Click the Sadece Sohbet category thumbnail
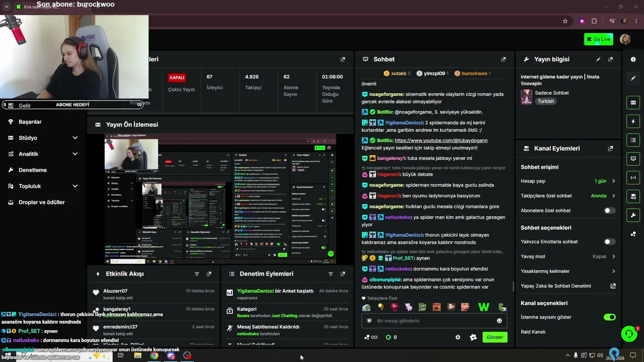644x362 pixels. click(527, 97)
